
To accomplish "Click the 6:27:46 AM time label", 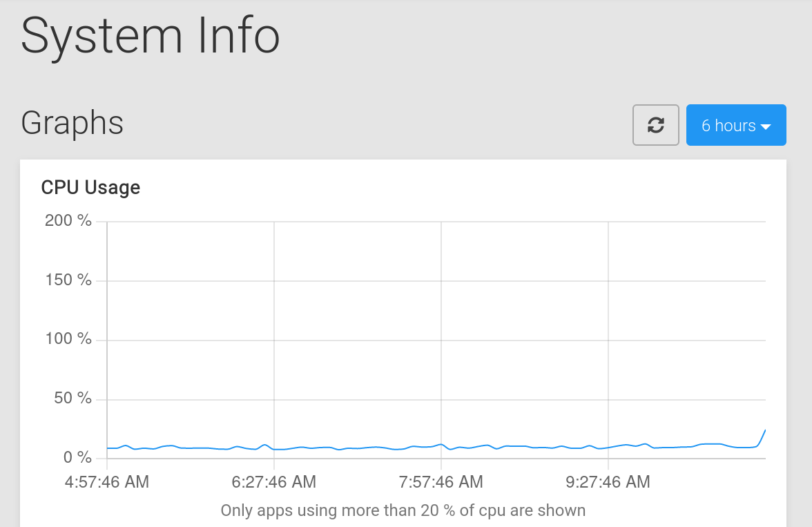I will [x=274, y=481].
